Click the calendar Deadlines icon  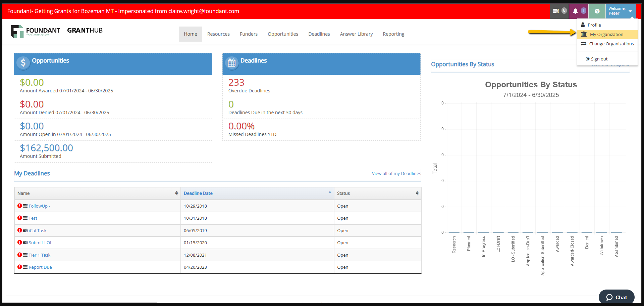pos(232,63)
